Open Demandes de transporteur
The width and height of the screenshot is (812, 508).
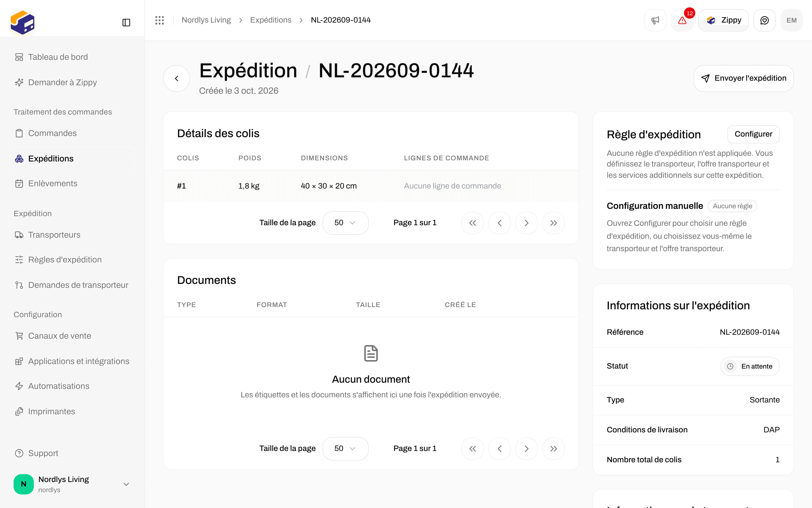(72, 285)
